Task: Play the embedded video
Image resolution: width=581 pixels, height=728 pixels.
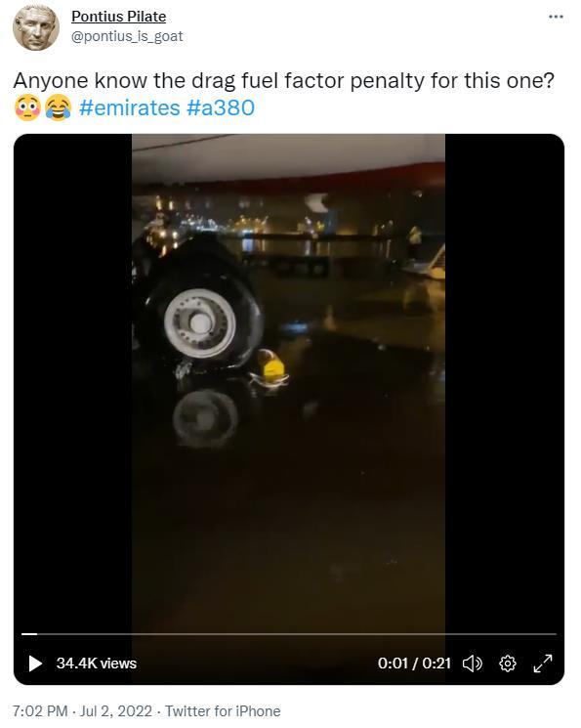Action: pos(35,663)
